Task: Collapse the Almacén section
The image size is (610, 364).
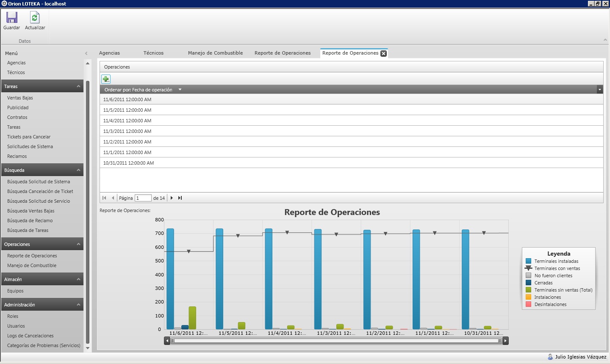Action: tap(78, 279)
